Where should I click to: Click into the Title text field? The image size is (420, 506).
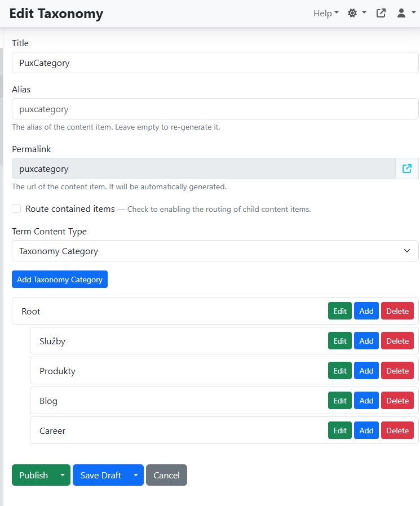tap(215, 63)
